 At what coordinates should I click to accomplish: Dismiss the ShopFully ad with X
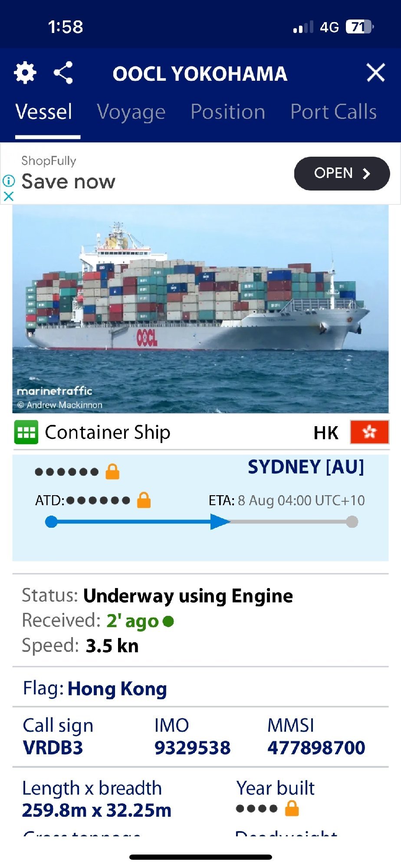[9, 196]
